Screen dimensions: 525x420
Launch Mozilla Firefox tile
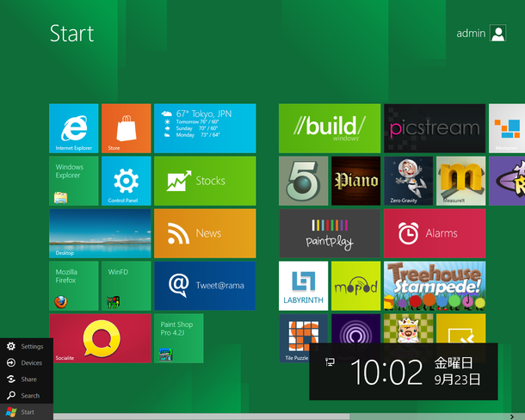[x=74, y=286]
